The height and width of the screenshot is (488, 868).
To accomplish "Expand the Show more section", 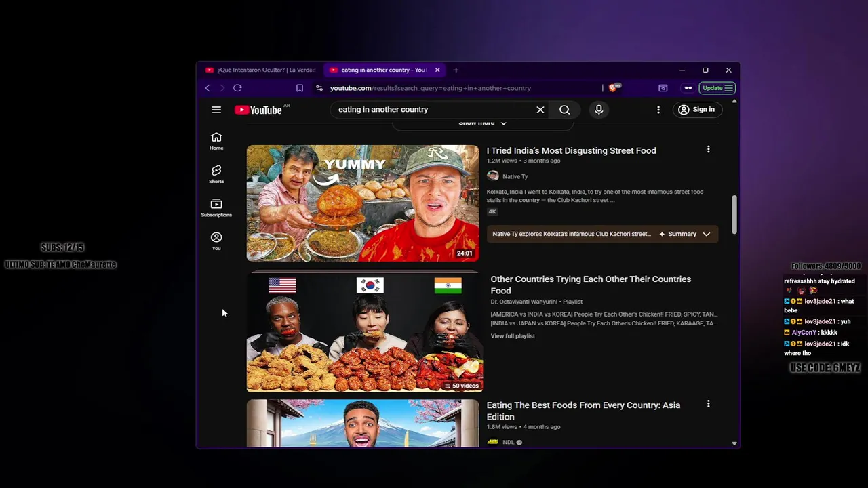I will [482, 123].
